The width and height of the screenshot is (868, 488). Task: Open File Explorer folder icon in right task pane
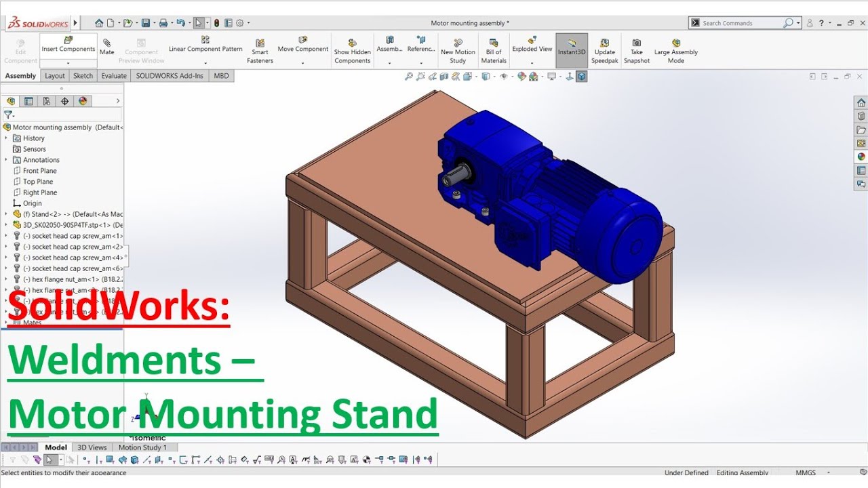(x=861, y=129)
